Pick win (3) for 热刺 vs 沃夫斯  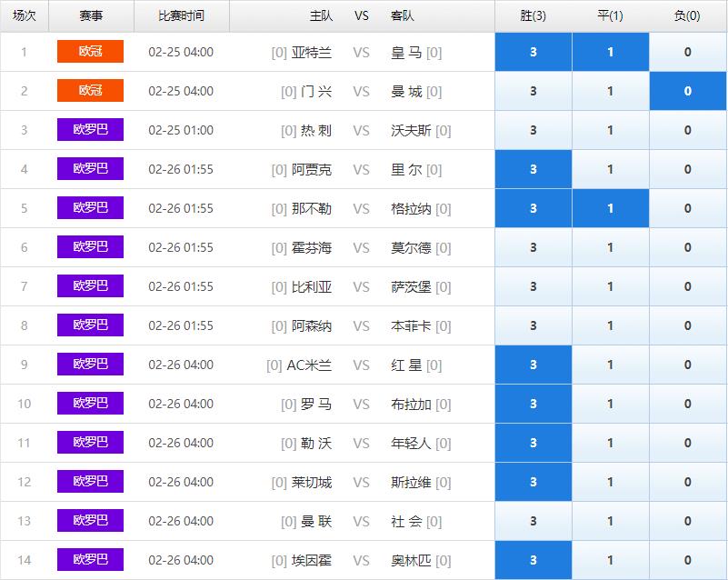pos(534,130)
